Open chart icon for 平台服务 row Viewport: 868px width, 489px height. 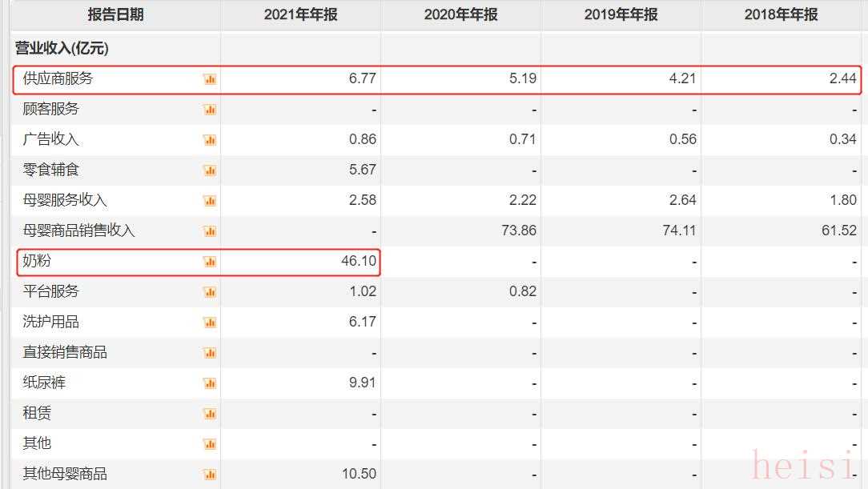[210, 292]
